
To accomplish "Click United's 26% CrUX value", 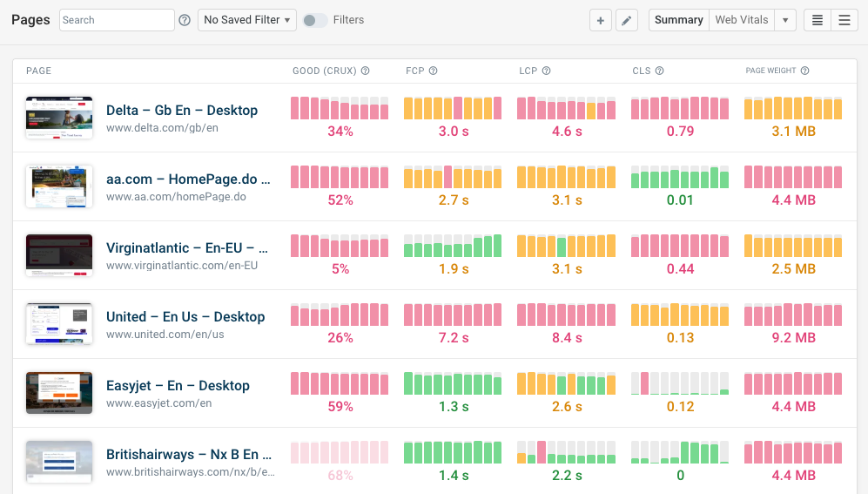I will 340,338.
